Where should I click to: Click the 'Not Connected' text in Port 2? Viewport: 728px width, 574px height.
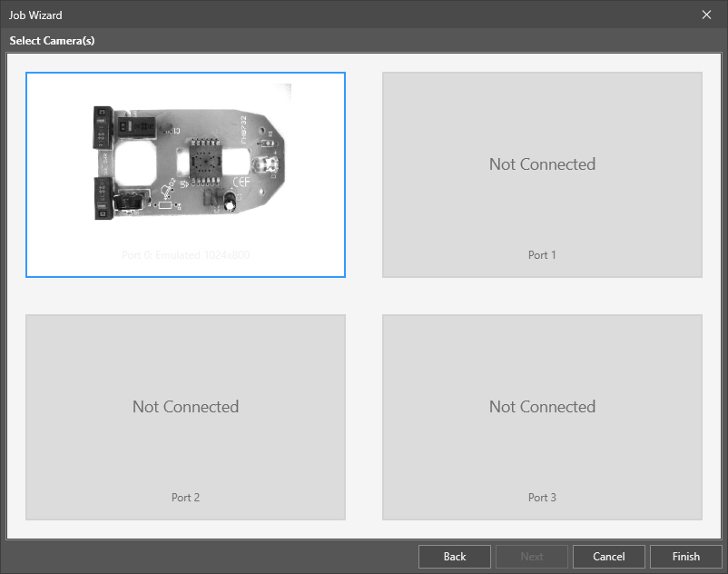(x=185, y=407)
